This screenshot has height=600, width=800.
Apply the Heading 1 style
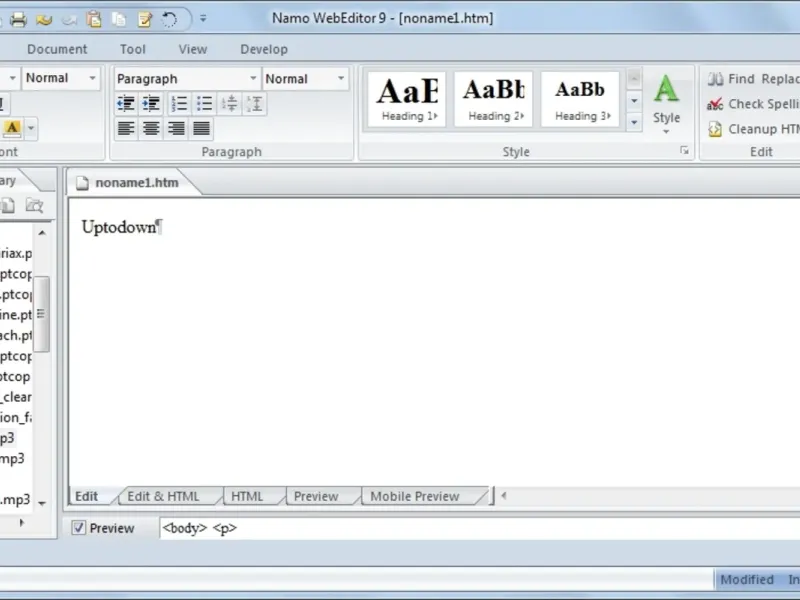(407, 99)
